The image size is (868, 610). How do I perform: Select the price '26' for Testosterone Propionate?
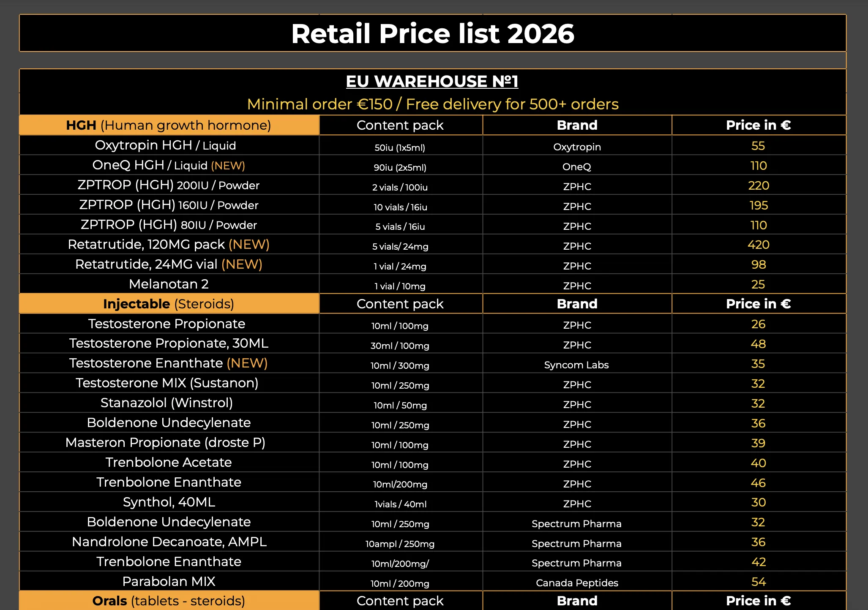(x=758, y=324)
